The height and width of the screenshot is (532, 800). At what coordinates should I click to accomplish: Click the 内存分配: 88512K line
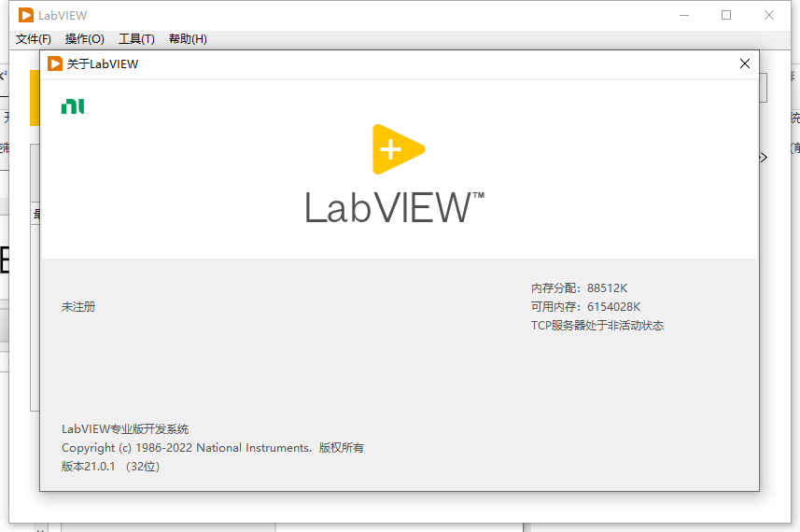(579, 288)
